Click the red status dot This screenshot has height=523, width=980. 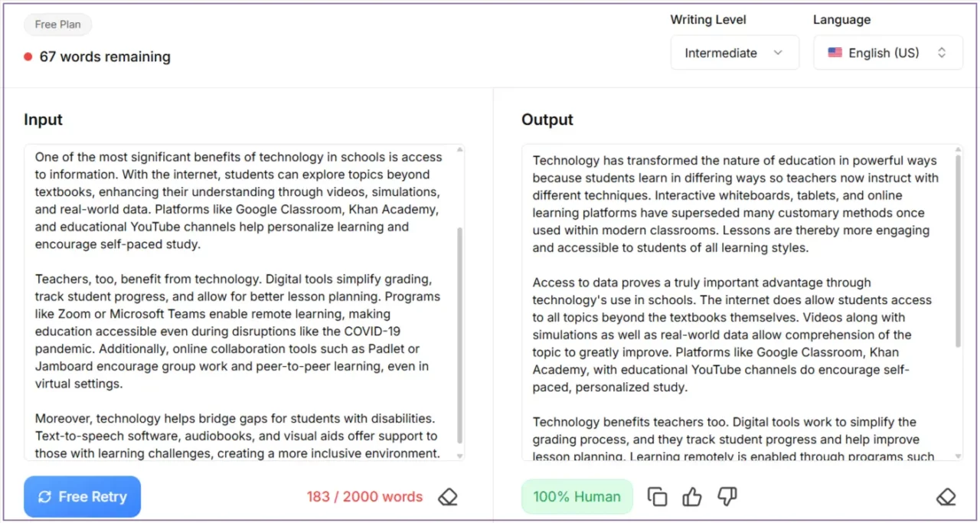(x=28, y=57)
